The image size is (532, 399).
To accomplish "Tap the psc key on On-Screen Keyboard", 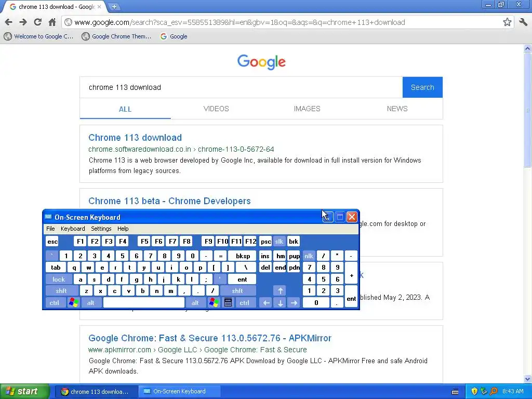I will (x=265, y=242).
